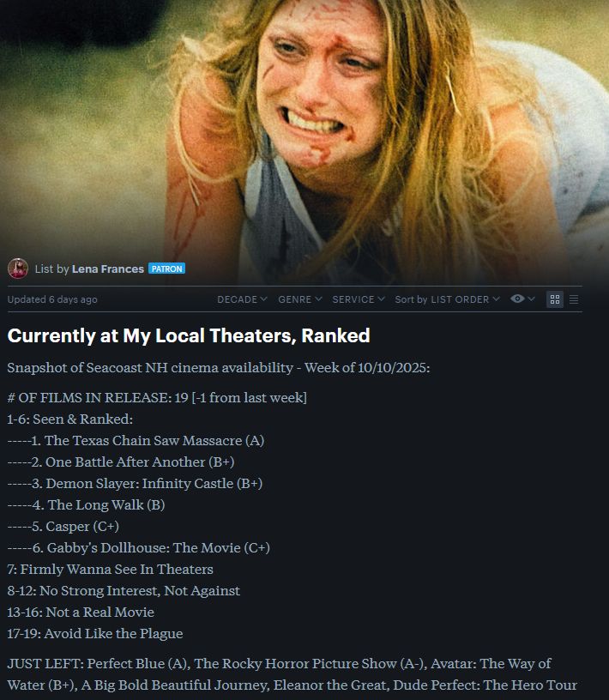Toggle the eye visibility filter icon
Image resolution: width=609 pixels, height=700 pixels.
coord(517,299)
